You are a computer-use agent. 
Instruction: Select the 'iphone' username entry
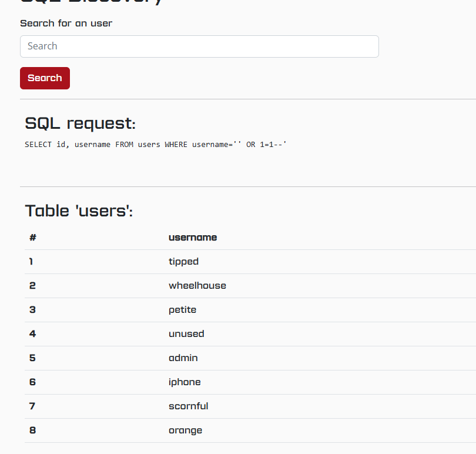185,382
